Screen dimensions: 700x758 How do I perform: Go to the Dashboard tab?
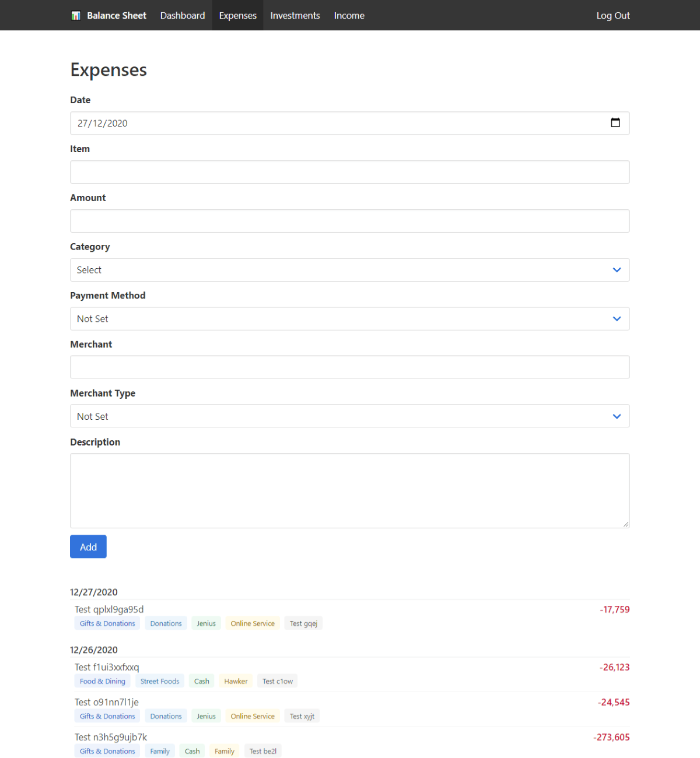(x=183, y=16)
